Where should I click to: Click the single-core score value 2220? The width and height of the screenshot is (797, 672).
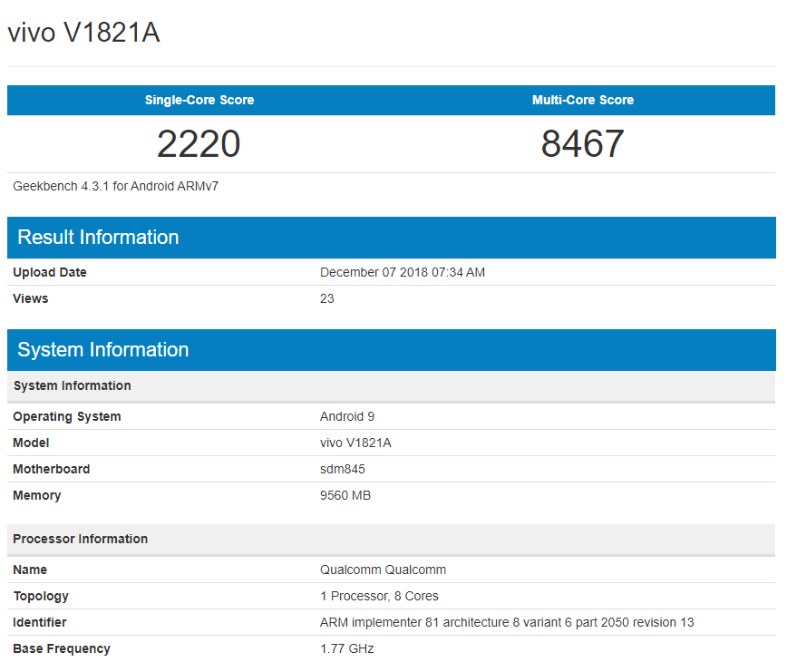[x=199, y=144]
